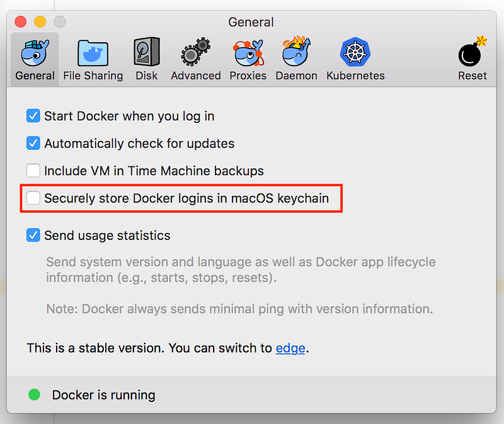Image resolution: width=504 pixels, height=424 pixels.
Task: Open the Advanced gears icon
Action: 196,52
